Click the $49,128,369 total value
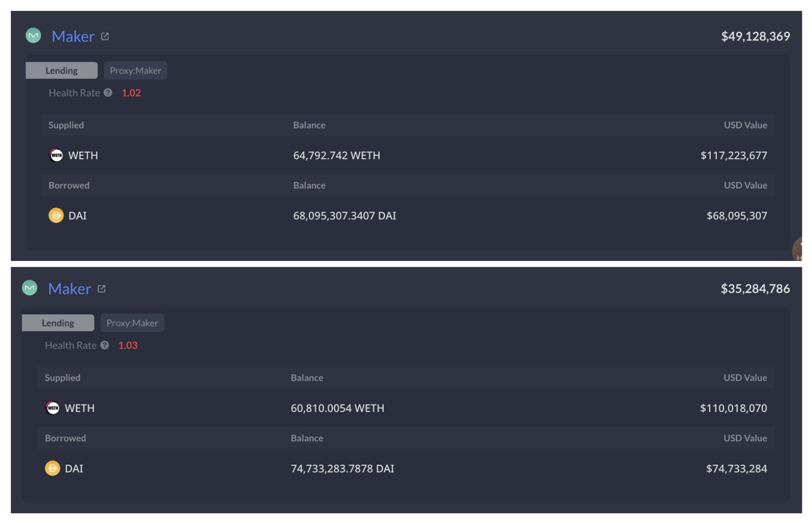Viewport: 812px width, 523px height. pos(755,37)
